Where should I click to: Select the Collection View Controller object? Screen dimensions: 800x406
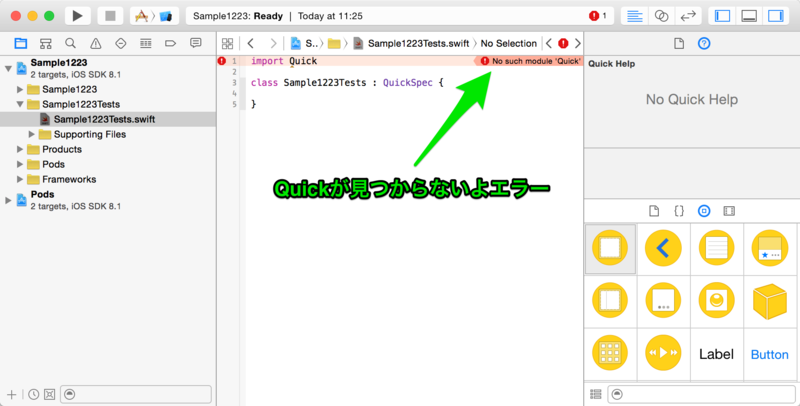click(x=610, y=353)
